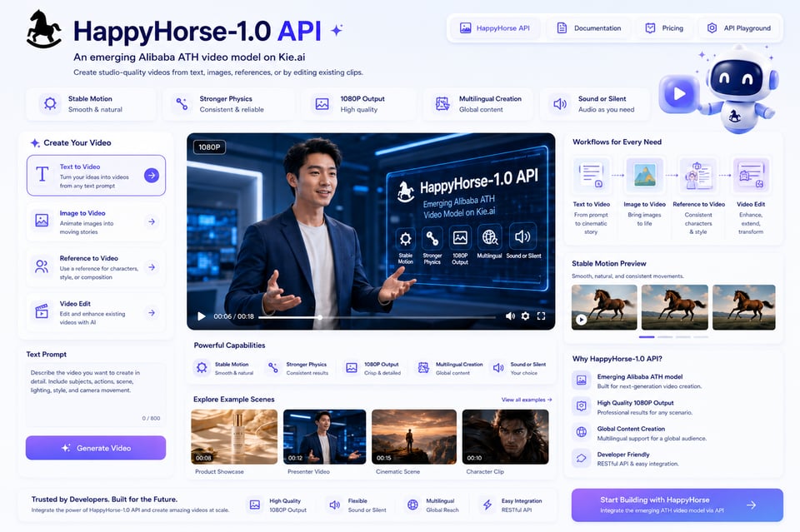Open the HappyHorse API nav tab
This screenshot has height=532, width=800.
tap(494, 28)
